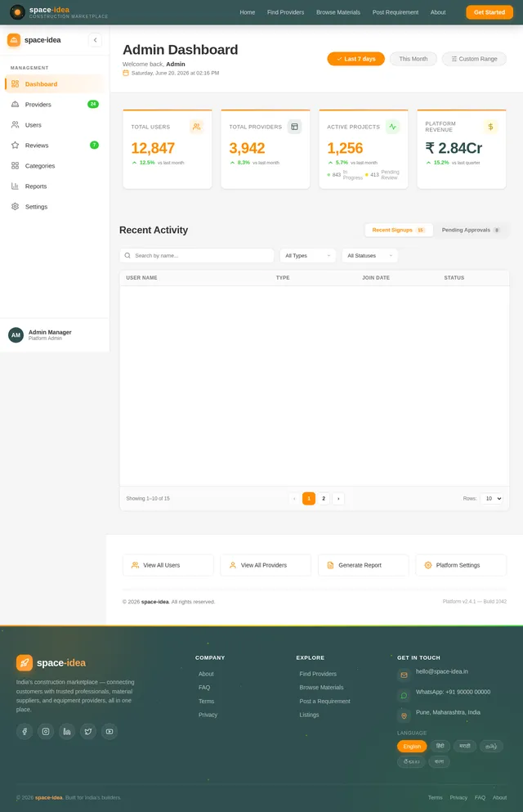Open Instagram from the footer social icons
The width and height of the screenshot is (523, 812).
pos(46,731)
